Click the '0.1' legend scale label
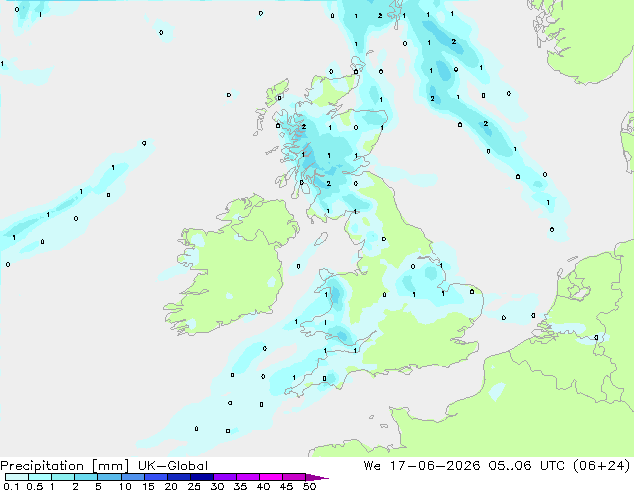 coord(11,486)
